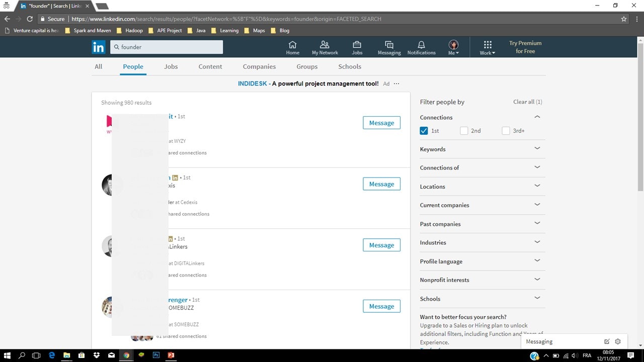Image resolution: width=644 pixels, height=362 pixels.
Task: Open the My Network icon
Action: [x=325, y=47]
